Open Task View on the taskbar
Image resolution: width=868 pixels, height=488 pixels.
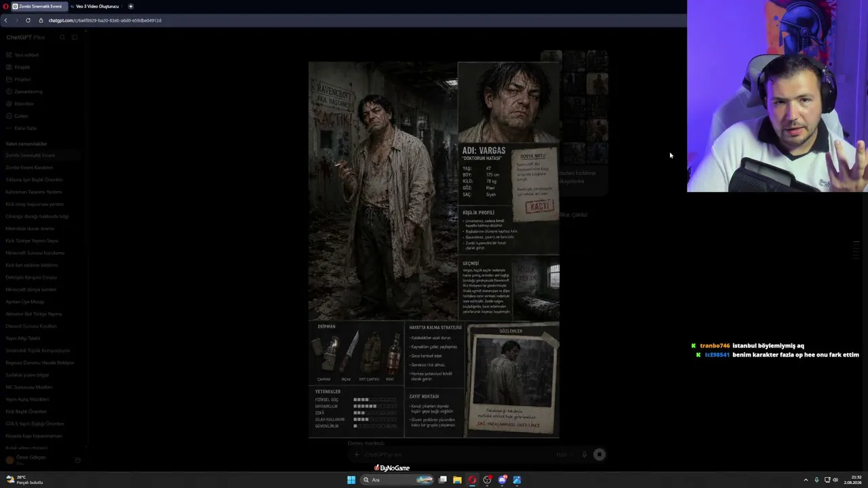pyautogui.click(x=443, y=480)
